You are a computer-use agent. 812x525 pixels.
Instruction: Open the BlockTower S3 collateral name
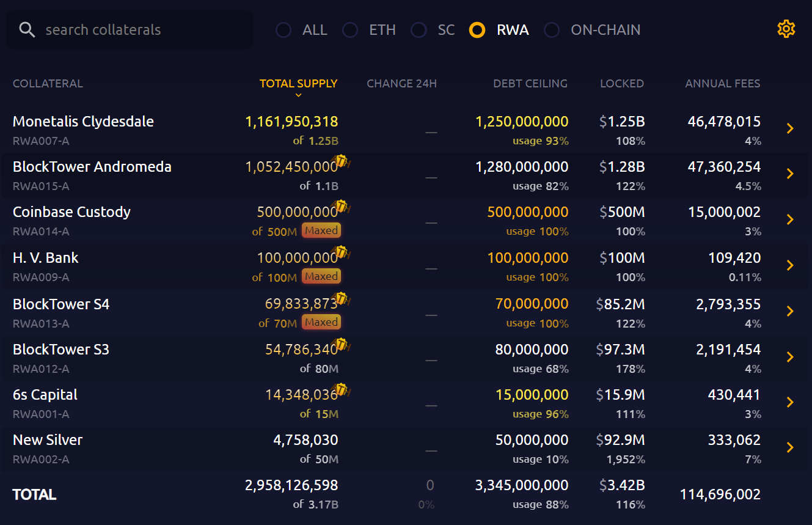click(61, 350)
